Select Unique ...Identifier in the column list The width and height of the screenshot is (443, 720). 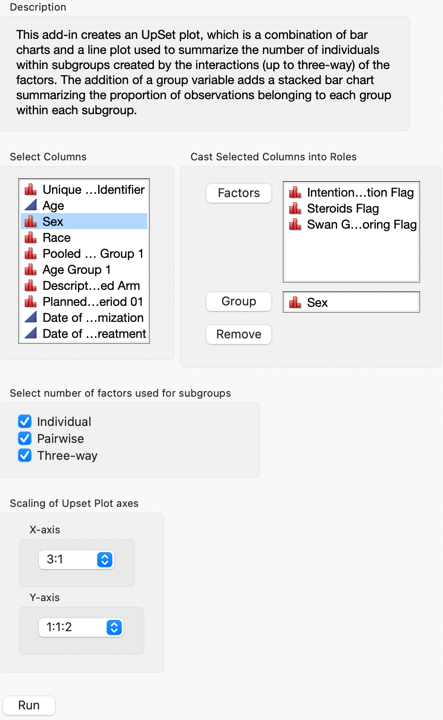(x=84, y=189)
